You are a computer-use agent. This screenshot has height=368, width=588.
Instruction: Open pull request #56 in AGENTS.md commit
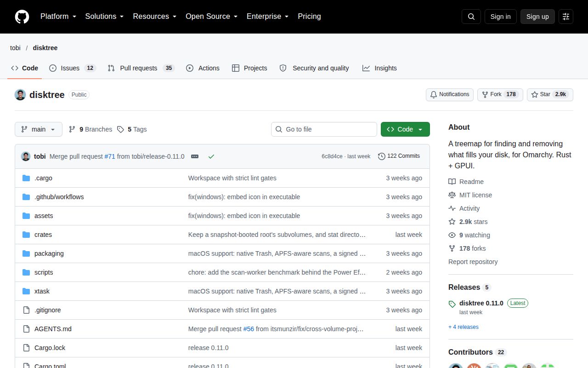pyautogui.click(x=249, y=329)
